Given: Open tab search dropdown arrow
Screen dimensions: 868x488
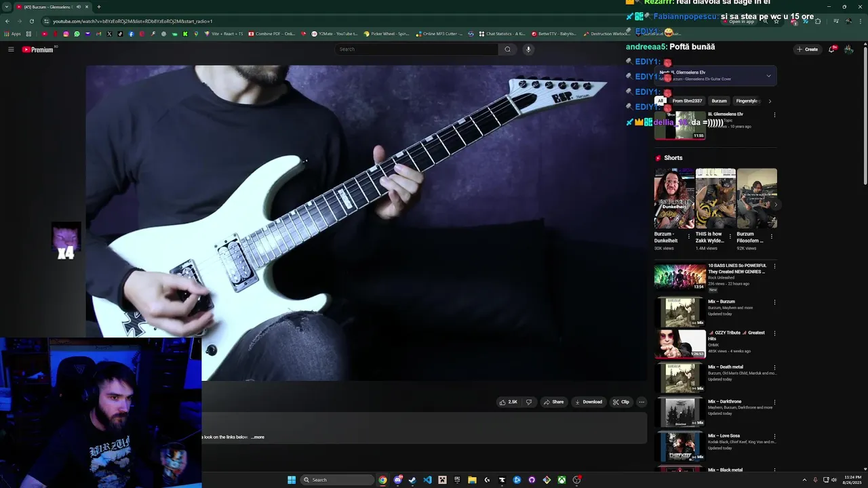Looking at the screenshot, I should coord(5,7).
